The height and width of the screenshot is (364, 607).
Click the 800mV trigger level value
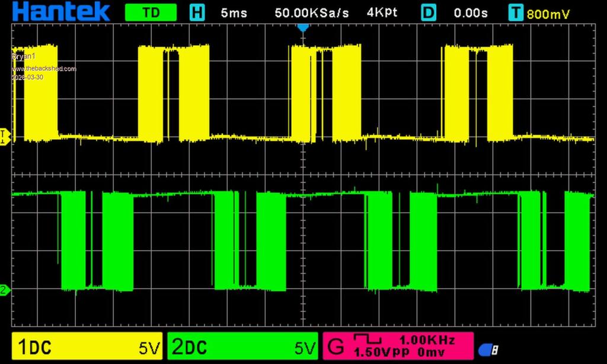[x=548, y=13]
